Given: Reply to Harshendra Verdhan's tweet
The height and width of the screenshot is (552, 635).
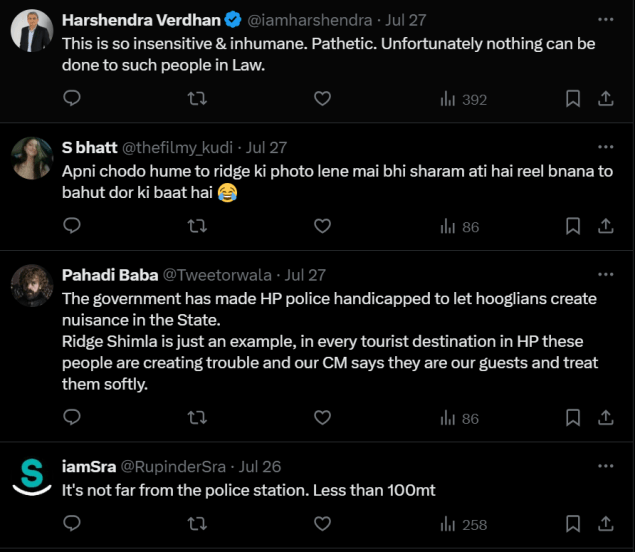Looking at the screenshot, I should point(71,98).
